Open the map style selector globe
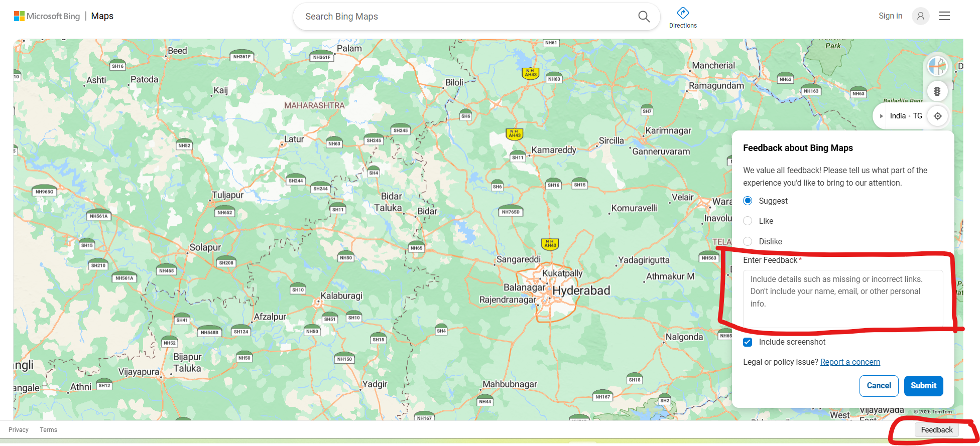The image size is (980, 446). tap(937, 66)
